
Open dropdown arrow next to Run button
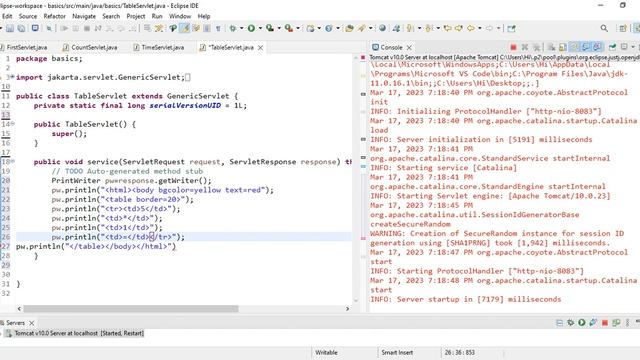(x=260, y=28)
